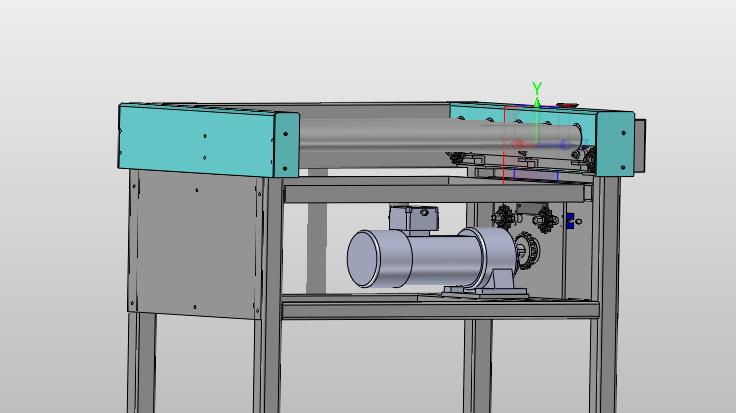Pick the left idler sprocket above motor

(503, 217)
